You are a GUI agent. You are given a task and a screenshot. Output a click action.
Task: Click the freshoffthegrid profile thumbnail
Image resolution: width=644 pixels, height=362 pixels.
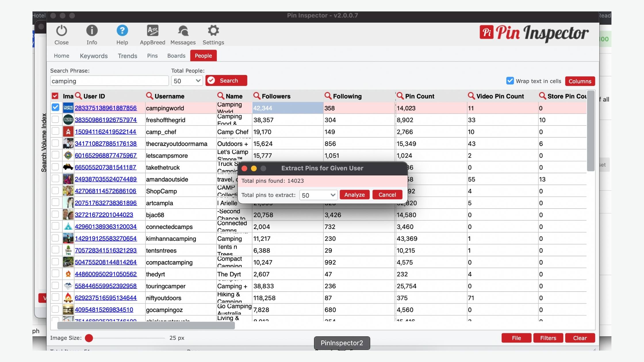(x=68, y=120)
